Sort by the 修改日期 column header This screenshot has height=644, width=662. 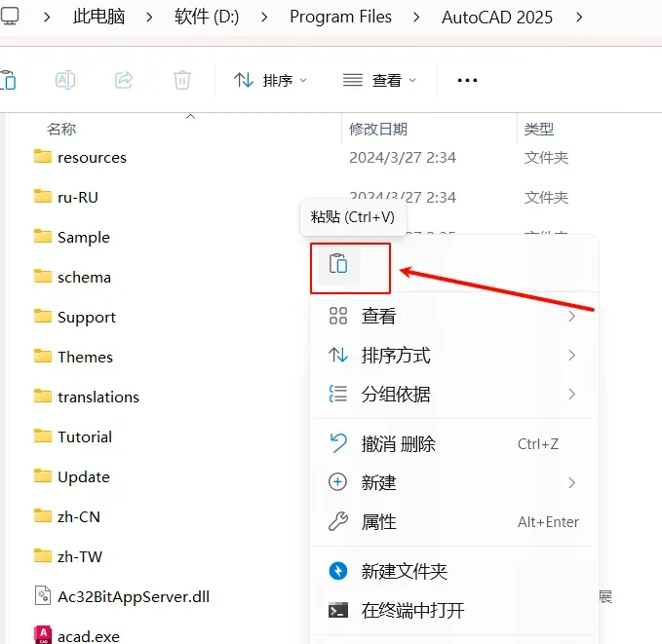click(x=378, y=129)
